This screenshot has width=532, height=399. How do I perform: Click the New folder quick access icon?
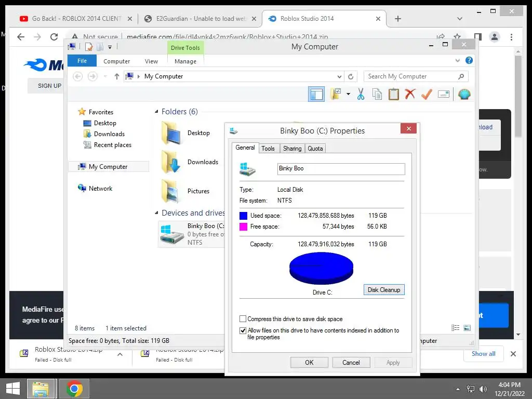100,47
